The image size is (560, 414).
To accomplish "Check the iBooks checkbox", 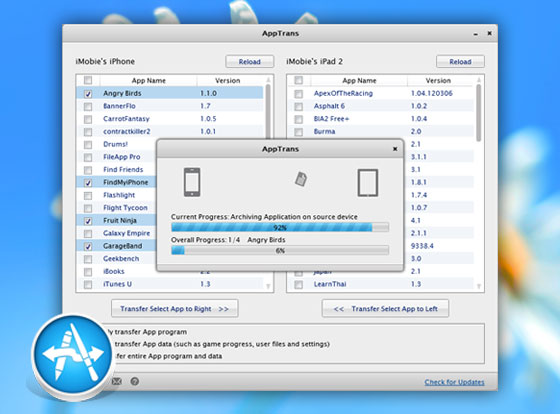I will click(88, 272).
